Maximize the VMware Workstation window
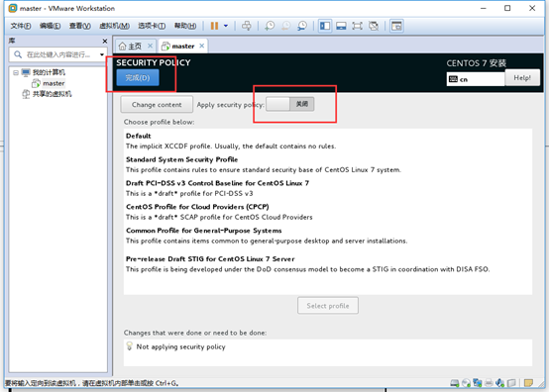The height and width of the screenshot is (392, 549). click(x=507, y=8)
